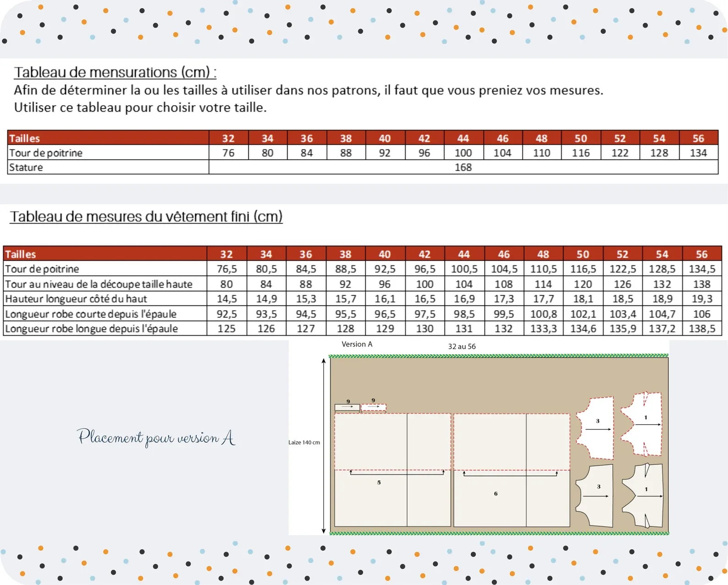Select size 44 header in the first table
The image size is (728, 585).
click(463, 138)
